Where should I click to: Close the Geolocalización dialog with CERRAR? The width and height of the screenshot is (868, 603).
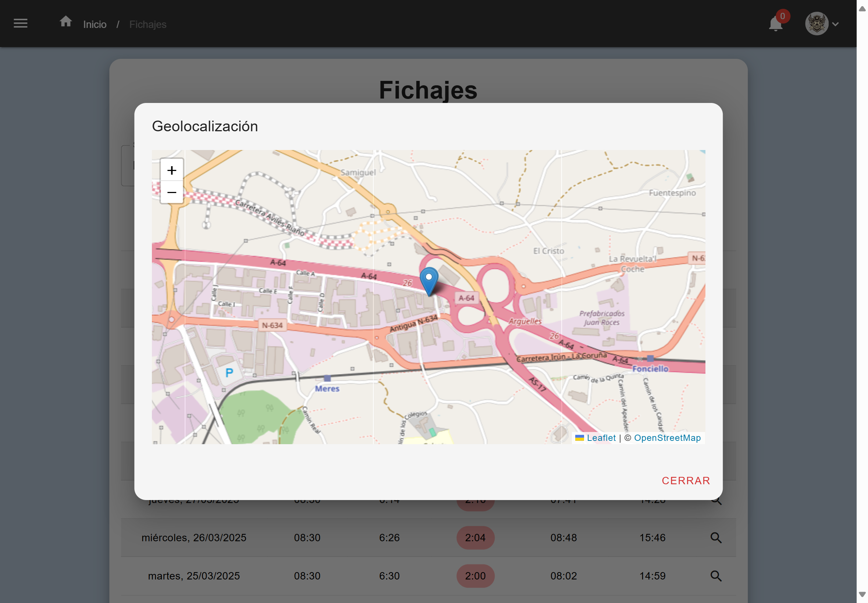click(686, 481)
